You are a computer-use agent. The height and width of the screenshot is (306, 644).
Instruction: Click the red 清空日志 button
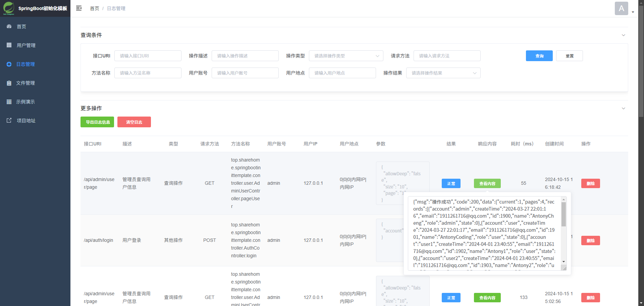[134, 122]
